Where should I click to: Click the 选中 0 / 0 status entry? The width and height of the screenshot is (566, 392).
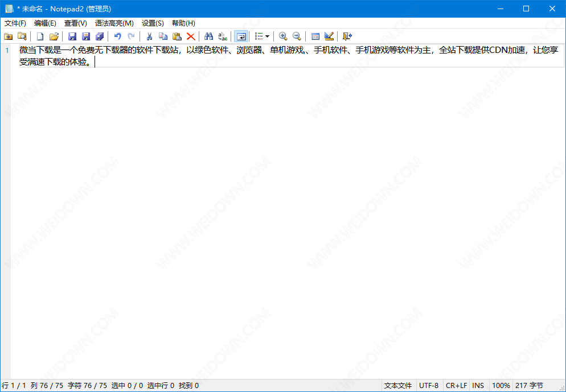click(127, 386)
